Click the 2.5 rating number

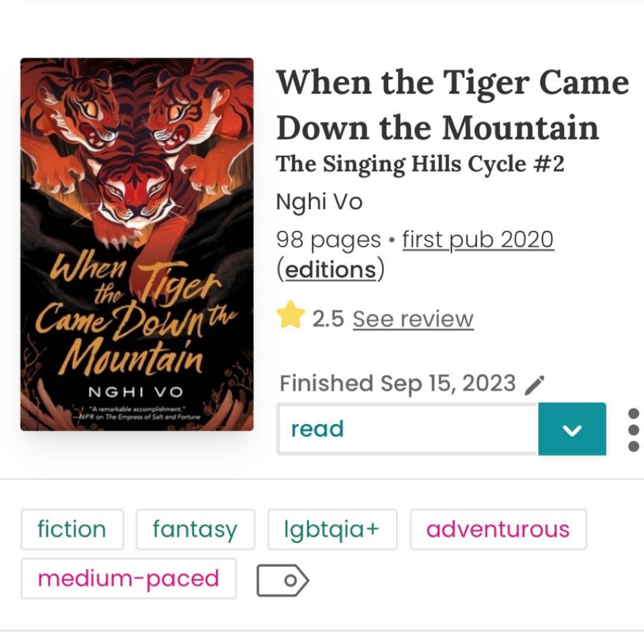tap(328, 319)
